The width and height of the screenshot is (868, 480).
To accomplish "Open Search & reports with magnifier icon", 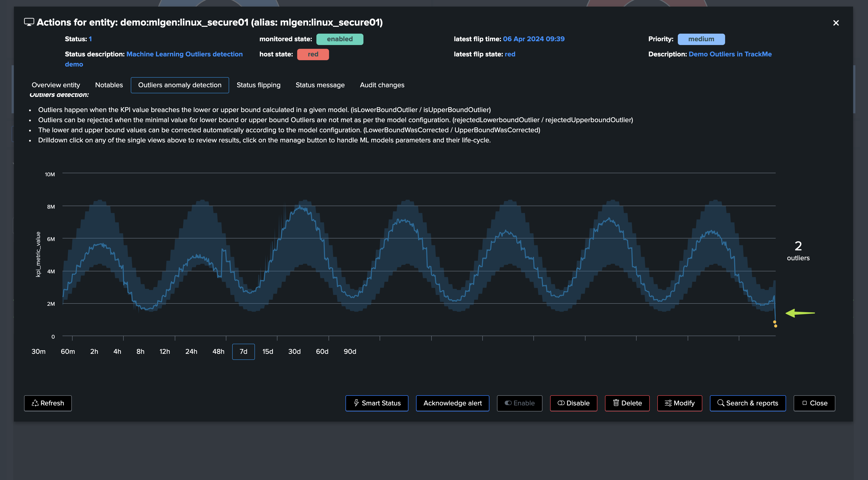I will coord(747,403).
